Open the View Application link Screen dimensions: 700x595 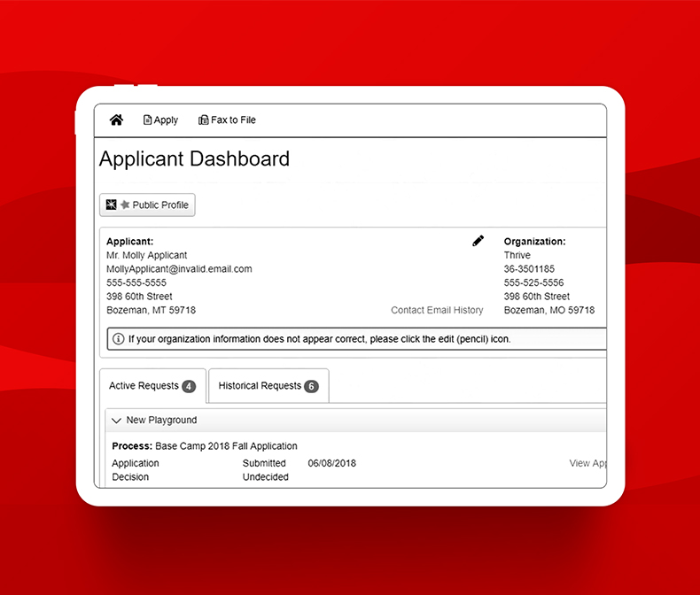587,463
